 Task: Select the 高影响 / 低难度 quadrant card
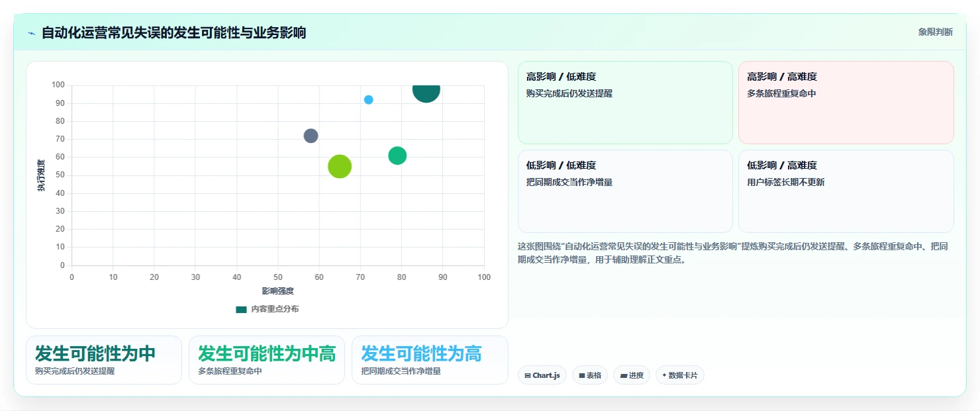[625, 103]
